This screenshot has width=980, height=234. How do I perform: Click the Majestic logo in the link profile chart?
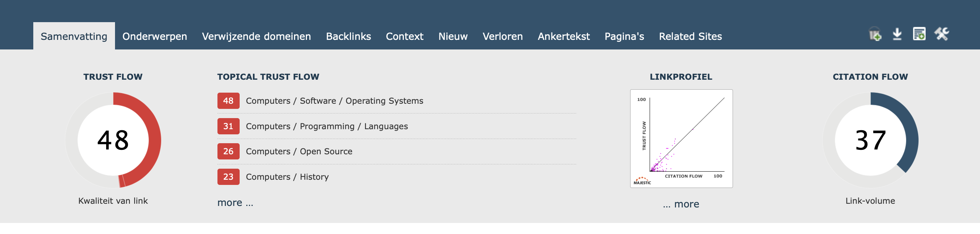642,181
